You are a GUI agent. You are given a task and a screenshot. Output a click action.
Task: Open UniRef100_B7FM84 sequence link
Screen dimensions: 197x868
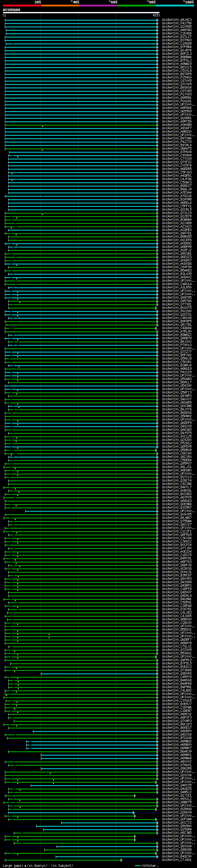176,47
